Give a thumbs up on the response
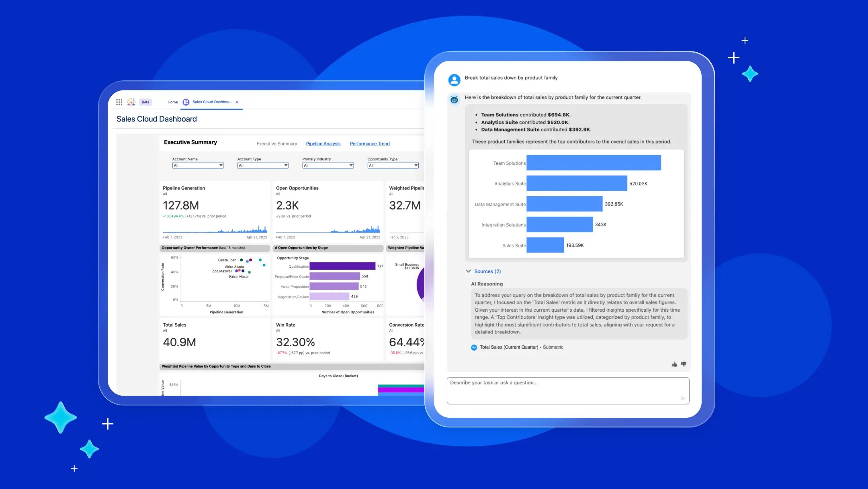The height and width of the screenshot is (489, 868). point(674,364)
